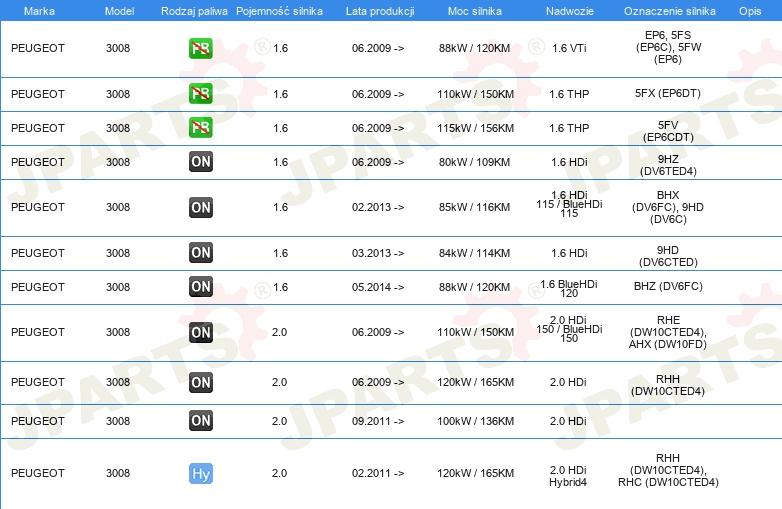Select the RHH (DW10CTED4), RHC engine code

coord(668,470)
